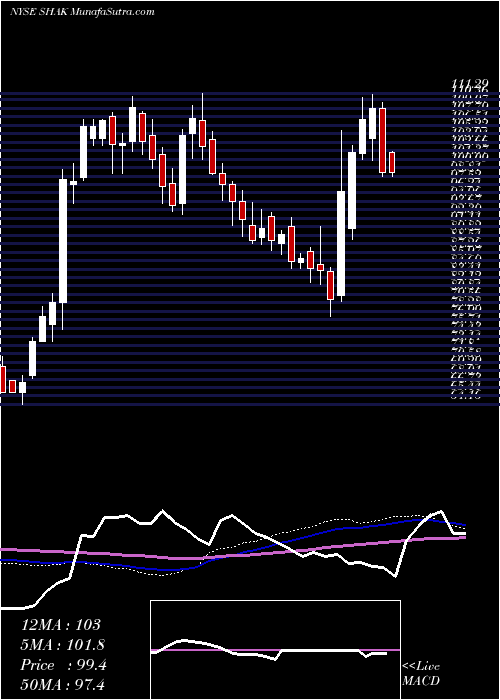Click the <<Live MACD label
Screen dimensions: 500x700
point(421,674)
